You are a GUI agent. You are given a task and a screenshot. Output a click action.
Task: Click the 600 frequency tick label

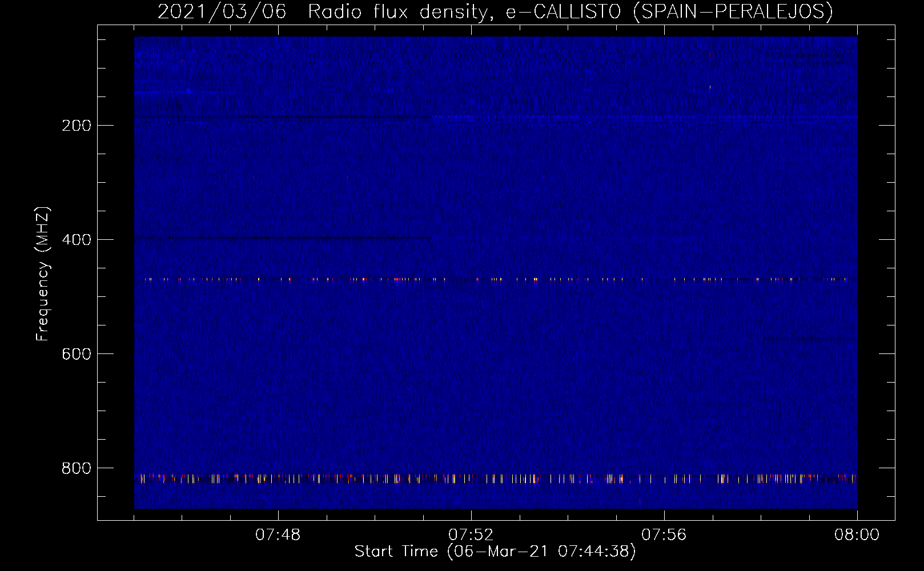77,354
